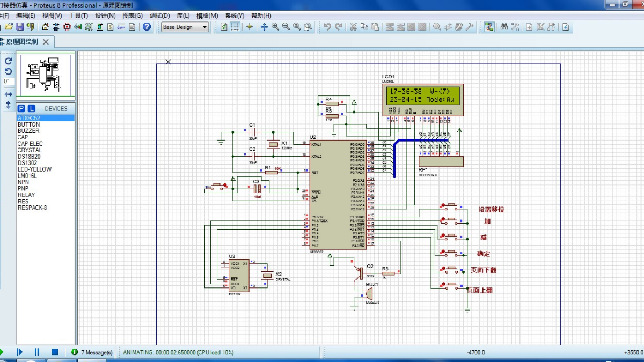The height and width of the screenshot is (362, 644).
Task: Open the 调试(D) menu
Action: click(x=160, y=16)
